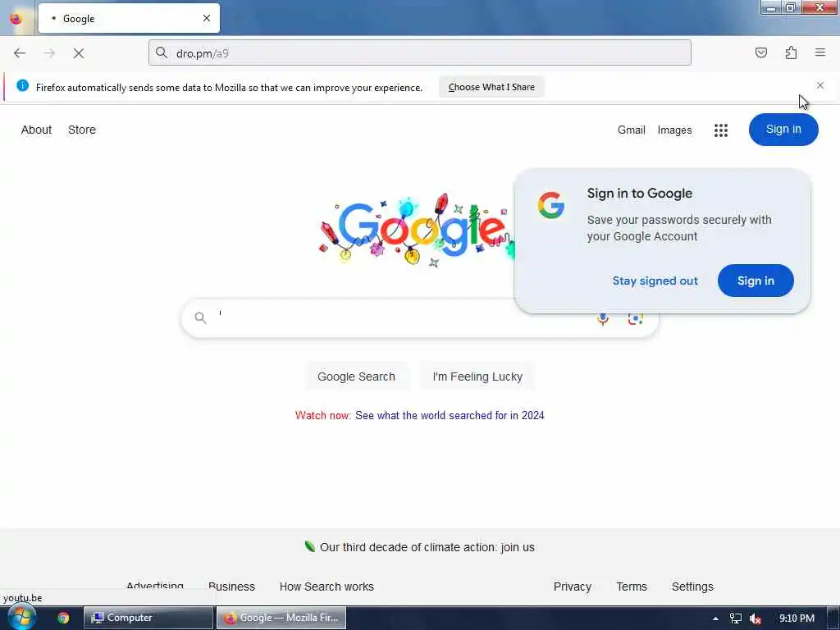The image size is (840, 630).
Task: Go back with the back arrow
Action: coord(20,53)
